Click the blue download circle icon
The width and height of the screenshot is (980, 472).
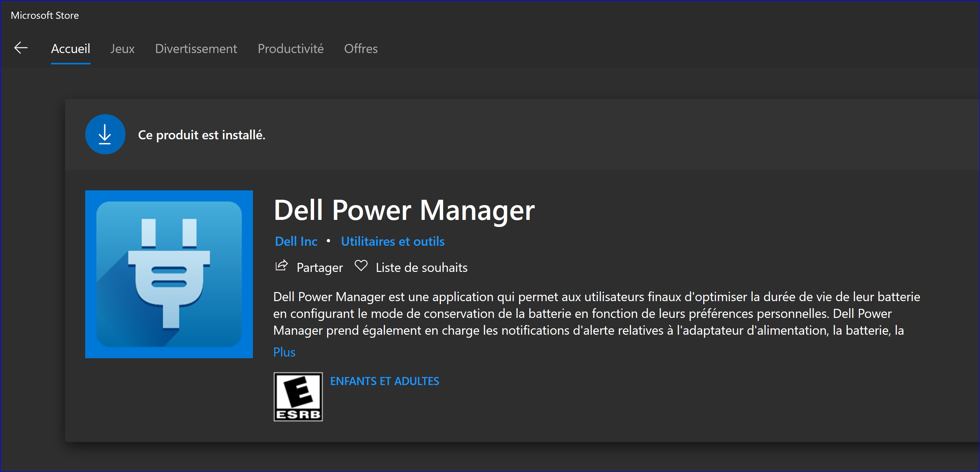pos(105,134)
